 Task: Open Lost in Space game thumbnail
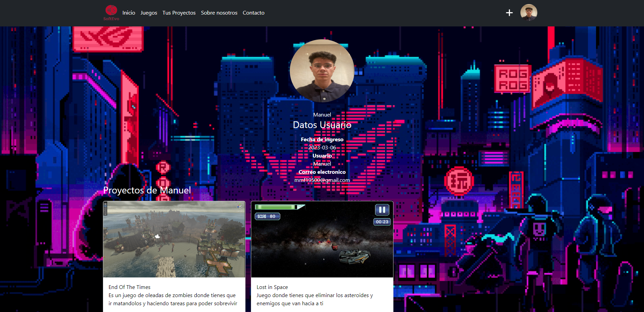[x=322, y=240]
